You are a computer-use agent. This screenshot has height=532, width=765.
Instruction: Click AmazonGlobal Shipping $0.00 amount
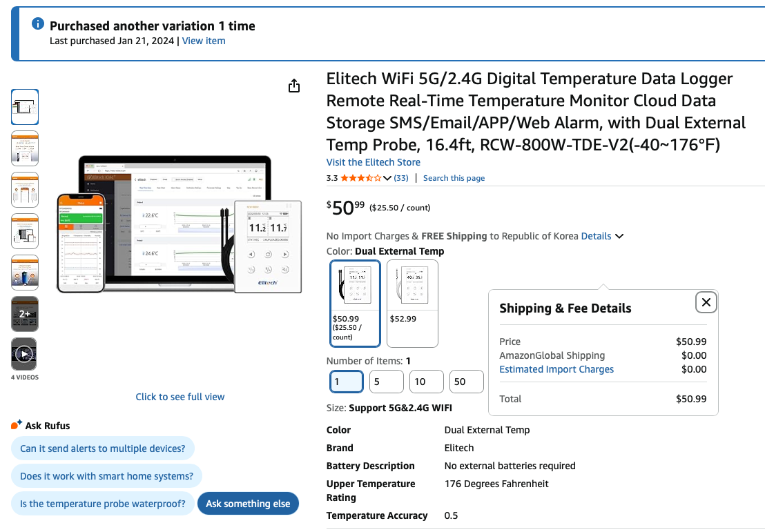click(x=694, y=355)
